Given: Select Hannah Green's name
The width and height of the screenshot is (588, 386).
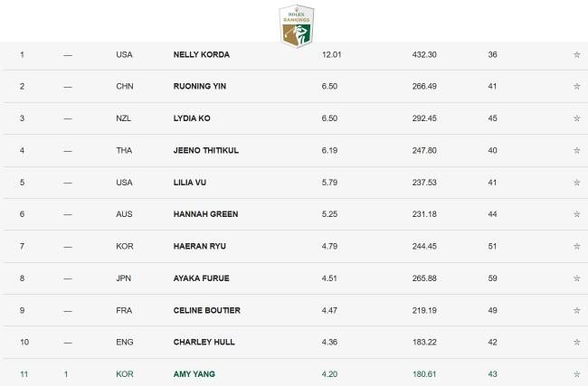Looking at the screenshot, I should point(204,214).
